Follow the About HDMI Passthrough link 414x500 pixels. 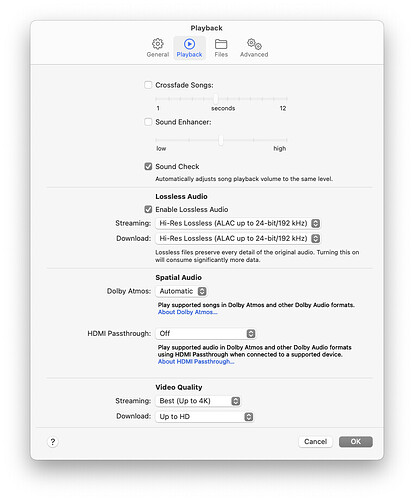click(x=196, y=361)
